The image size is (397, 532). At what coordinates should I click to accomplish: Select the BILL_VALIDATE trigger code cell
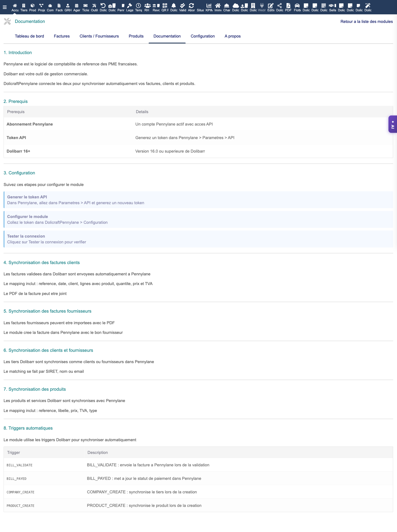coord(20,465)
